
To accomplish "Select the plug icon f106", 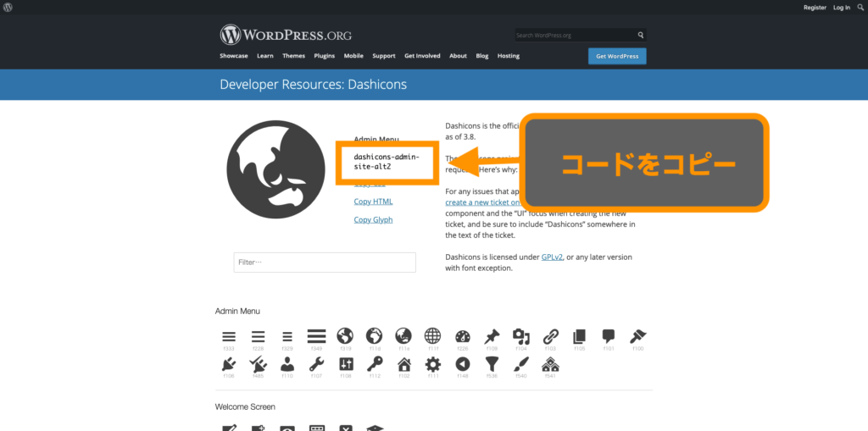I will [229, 364].
